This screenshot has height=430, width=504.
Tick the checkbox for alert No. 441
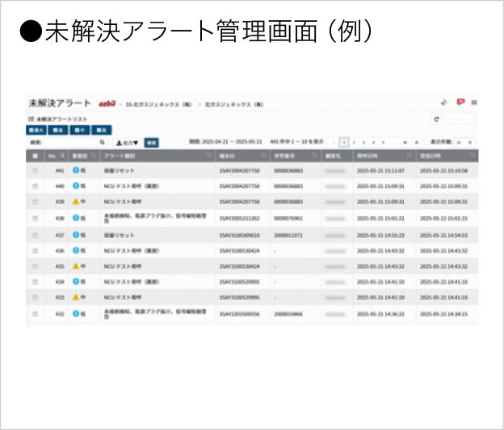pos(35,171)
